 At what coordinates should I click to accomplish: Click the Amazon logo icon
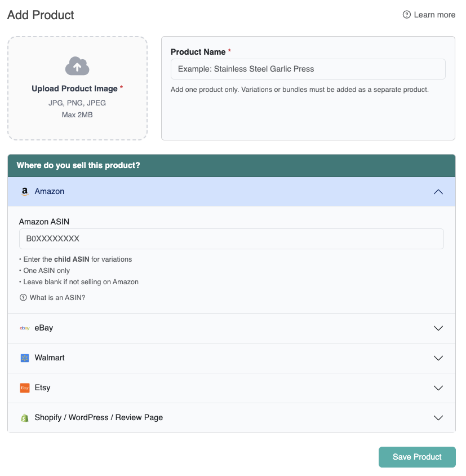point(25,192)
